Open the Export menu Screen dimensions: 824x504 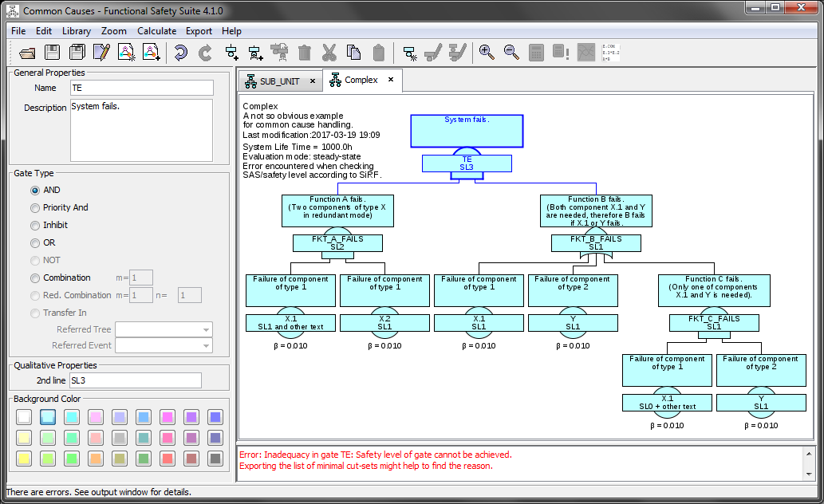pyautogui.click(x=199, y=31)
